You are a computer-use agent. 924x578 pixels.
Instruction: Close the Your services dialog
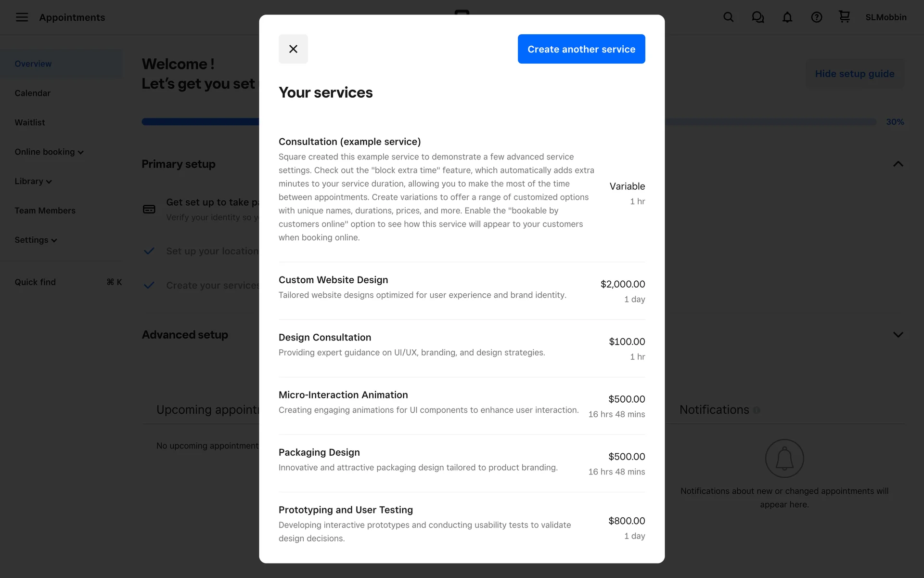tap(293, 49)
